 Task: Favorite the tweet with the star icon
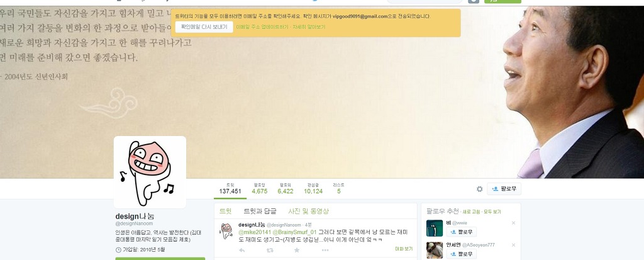pos(297,250)
